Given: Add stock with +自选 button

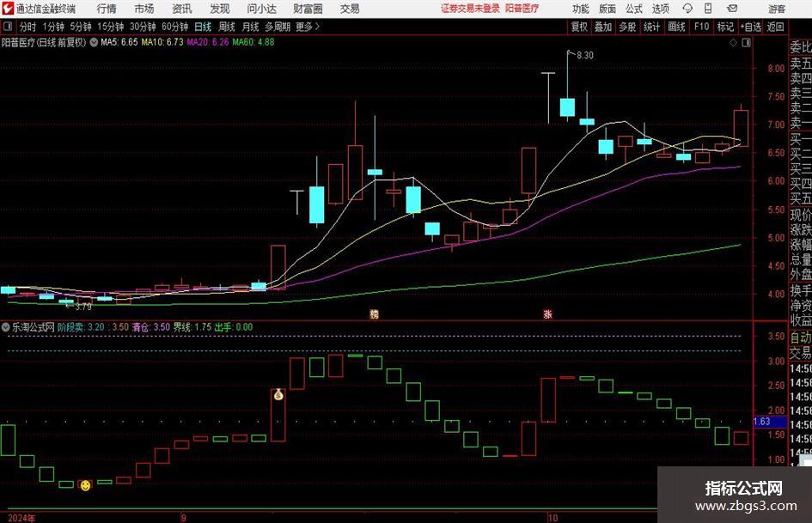Looking at the screenshot, I should (751, 27).
